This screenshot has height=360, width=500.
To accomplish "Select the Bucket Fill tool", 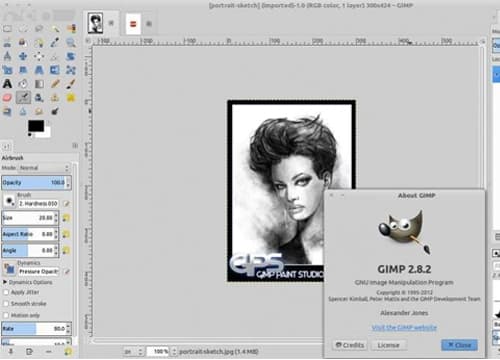I will tap(23, 84).
